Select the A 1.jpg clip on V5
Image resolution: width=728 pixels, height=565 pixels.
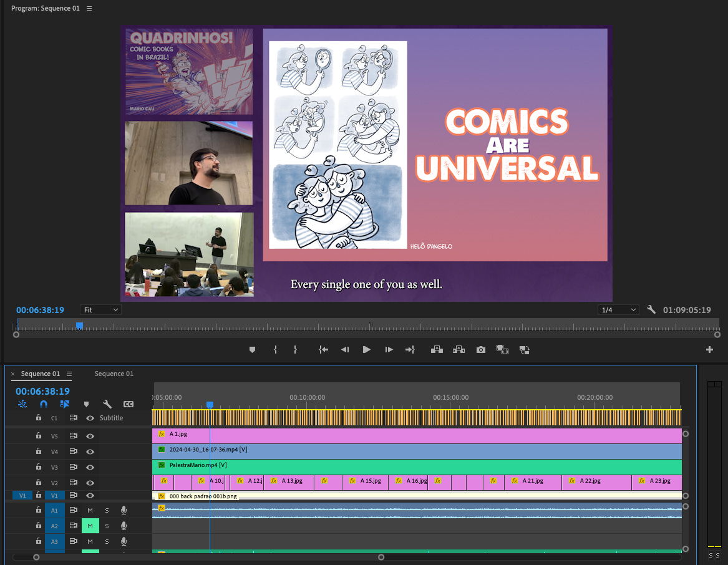(x=417, y=435)
